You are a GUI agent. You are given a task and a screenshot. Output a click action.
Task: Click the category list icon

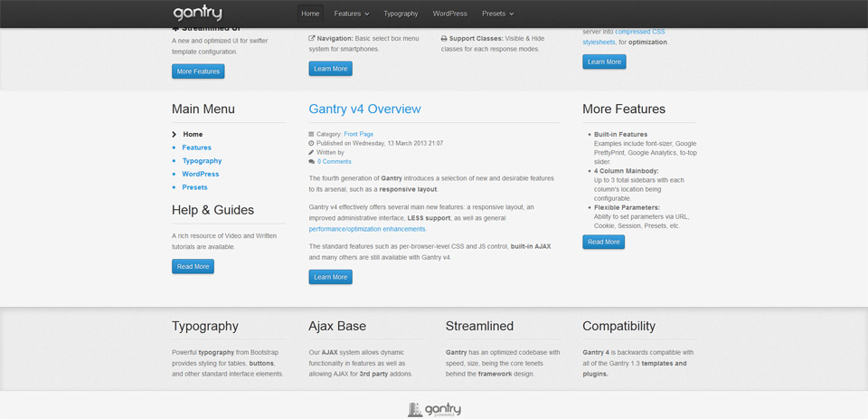[x=311, y=134]
